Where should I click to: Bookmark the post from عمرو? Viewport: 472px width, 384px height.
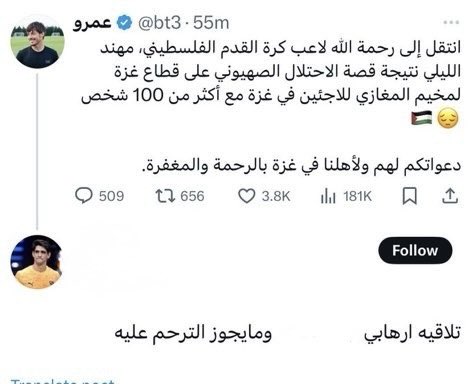tap(409, 196)
